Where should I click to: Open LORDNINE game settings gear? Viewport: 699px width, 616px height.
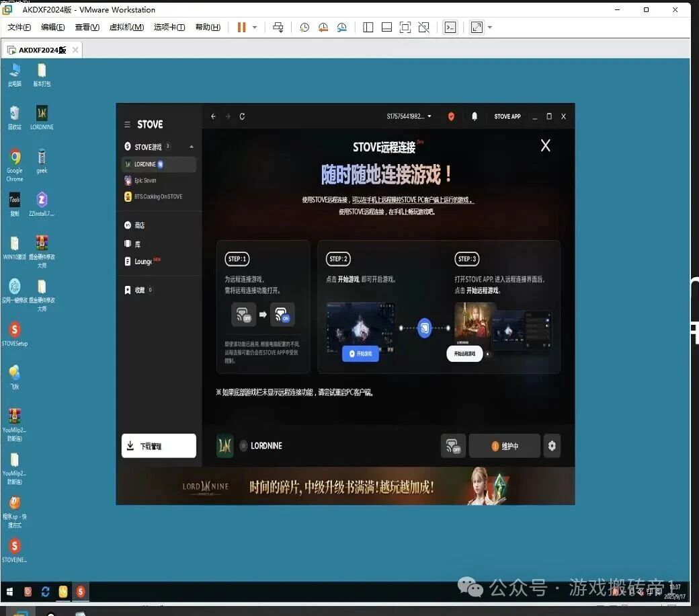(552, 446)
